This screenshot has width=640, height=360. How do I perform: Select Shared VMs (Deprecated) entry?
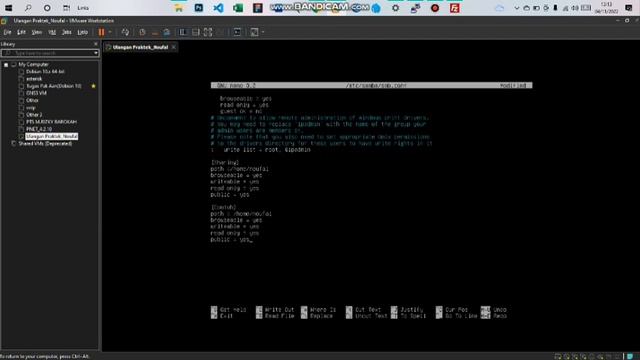click(x=45, y=144)
